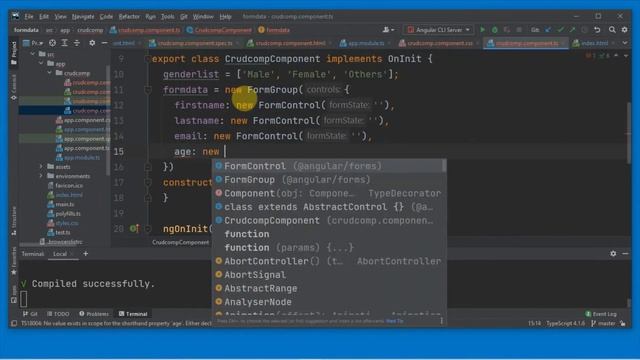
Task: Expand the assets folder
Action: pos(41,167)
